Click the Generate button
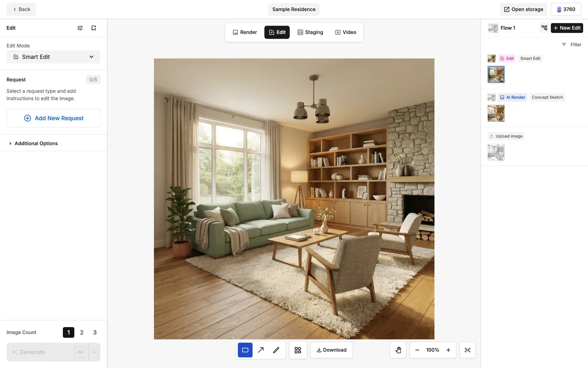The image size is (588, 368). tap(48, 352)
